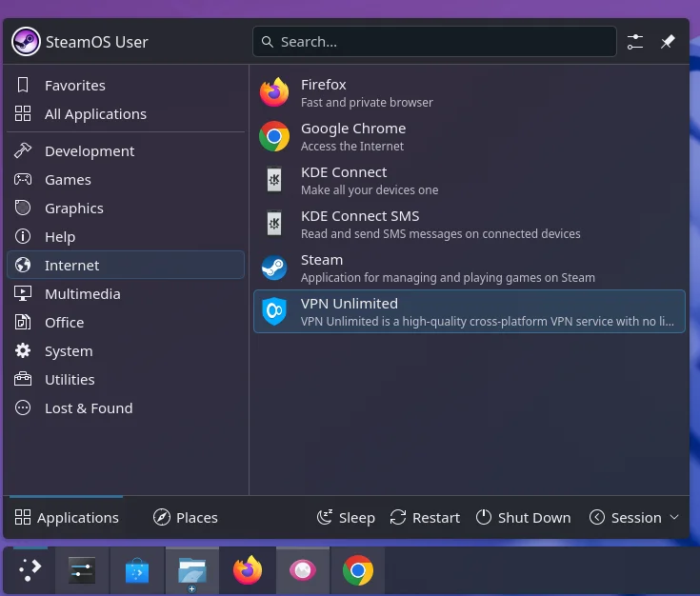Image resolution: width=700 pixels, height=596 pixels.
Task: Select All Applications category
Action: pyautogui.click(x=126, y=114)
